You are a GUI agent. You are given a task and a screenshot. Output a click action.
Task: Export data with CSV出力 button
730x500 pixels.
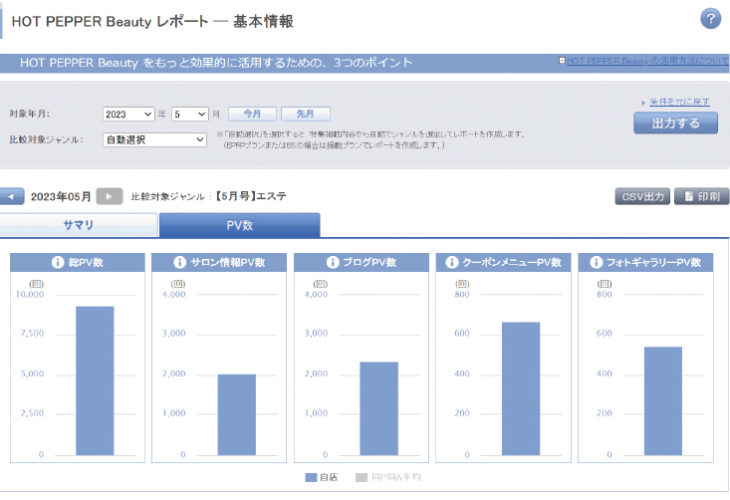[x=641, y=197]
